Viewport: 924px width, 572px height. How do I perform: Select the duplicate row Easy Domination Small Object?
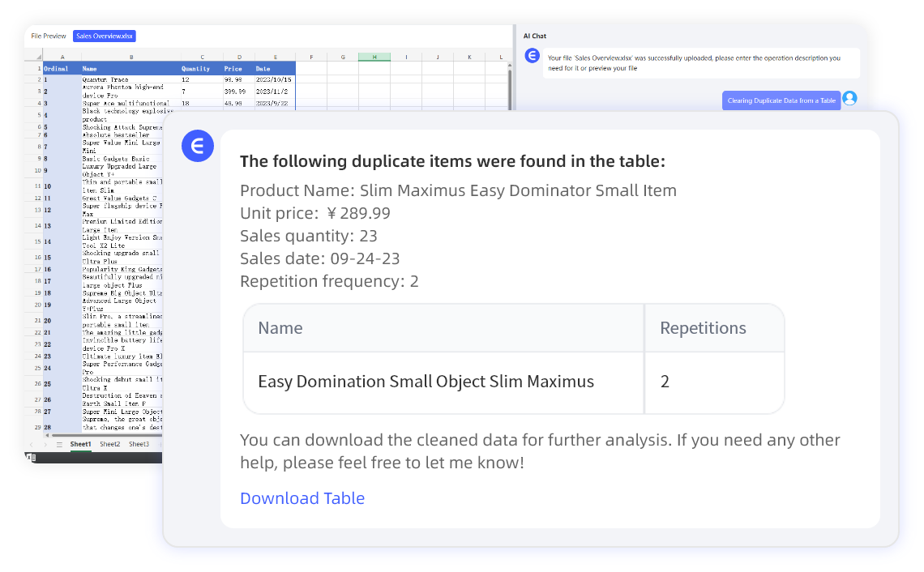point(426,381)
